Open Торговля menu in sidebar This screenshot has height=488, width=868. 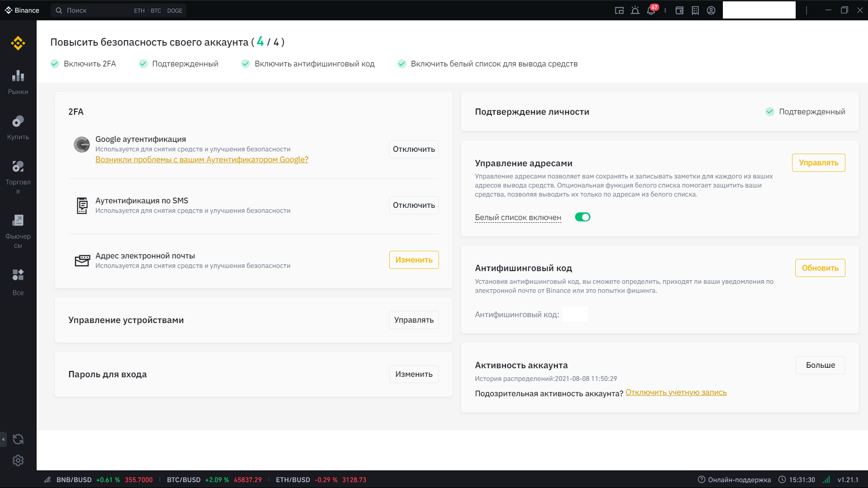[x=18, y=176]
